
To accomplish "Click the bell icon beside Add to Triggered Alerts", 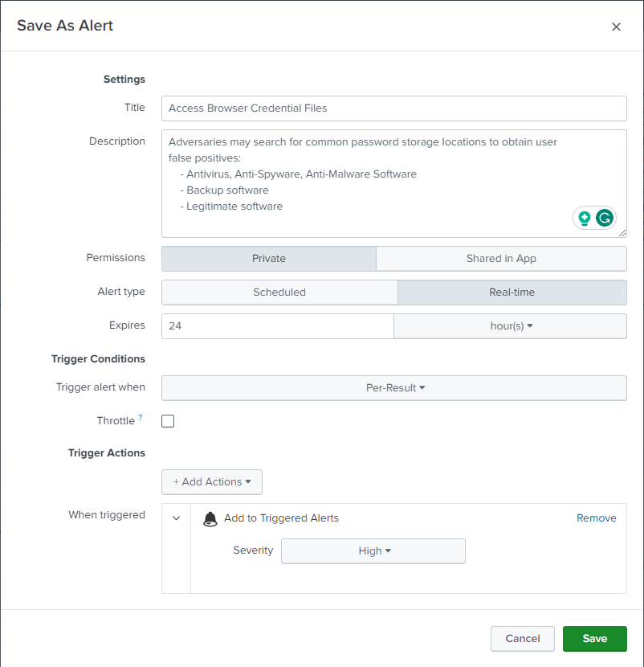I will click(x=210, y=518).
